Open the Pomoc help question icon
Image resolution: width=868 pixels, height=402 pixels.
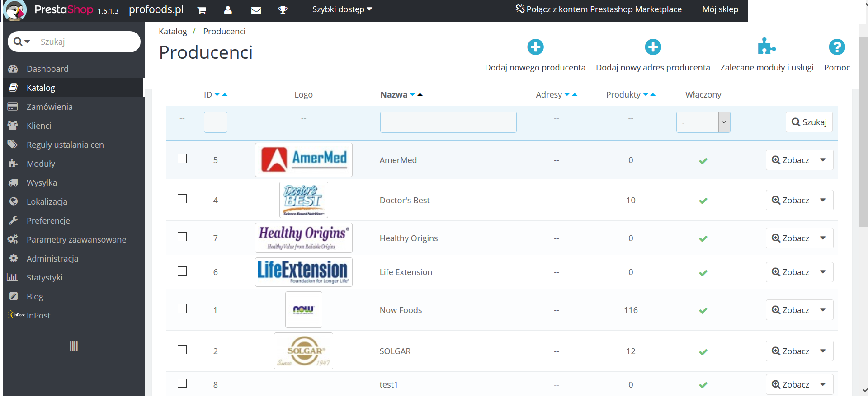pyautogui.click(x=837, y=47)
